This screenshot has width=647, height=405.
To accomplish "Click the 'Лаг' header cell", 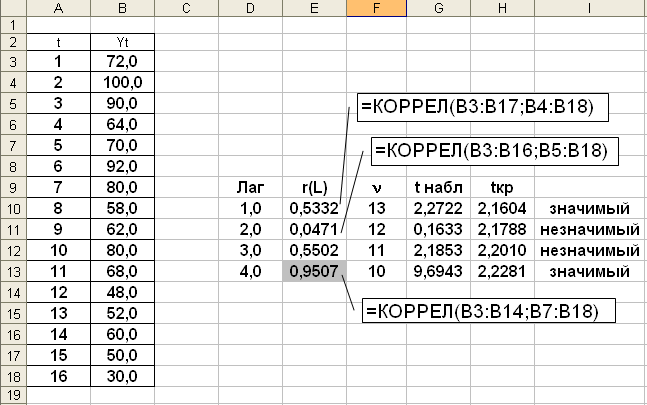I will point(250,188).
